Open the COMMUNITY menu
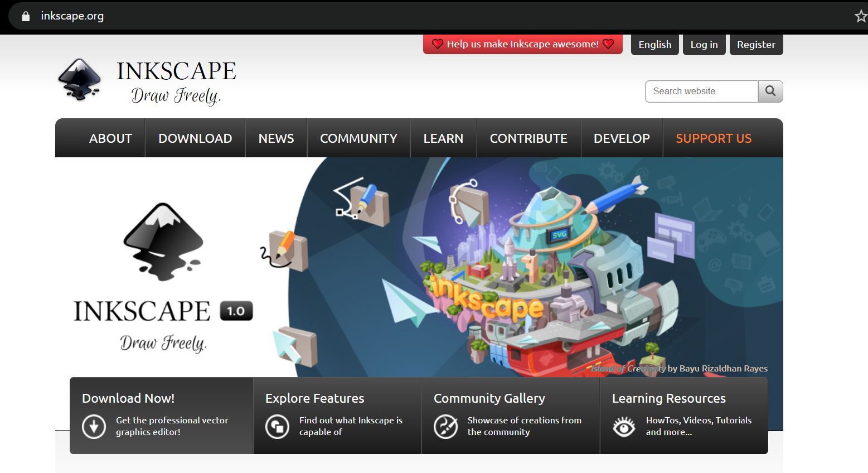868x473 pixels. pyautogui.click(x=358, y=138)
